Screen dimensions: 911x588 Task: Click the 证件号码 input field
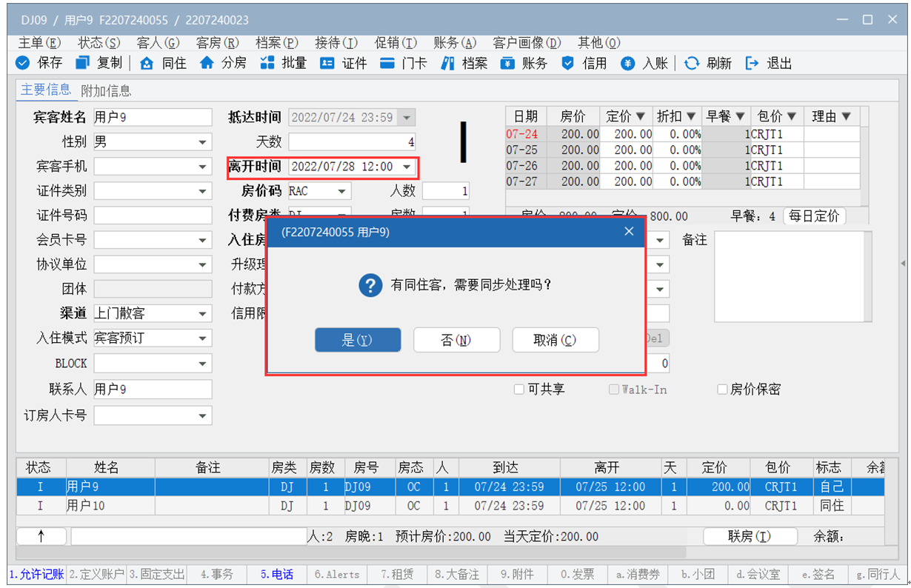pos(153,216)
